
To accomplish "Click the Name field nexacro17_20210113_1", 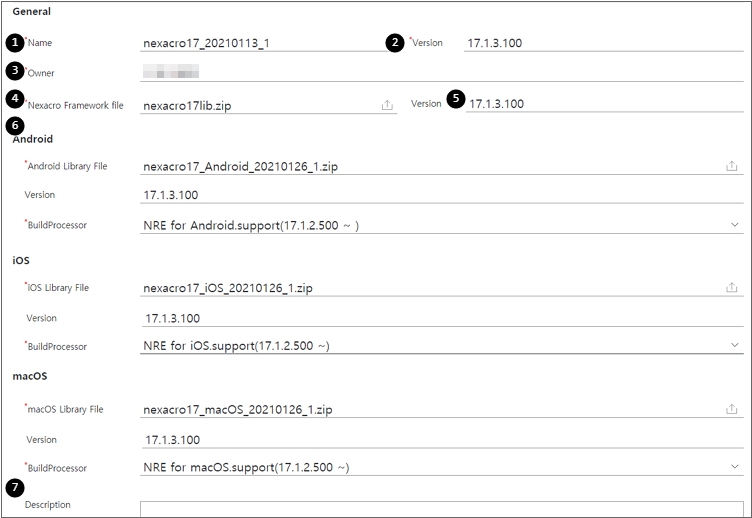I will point(266,43).
